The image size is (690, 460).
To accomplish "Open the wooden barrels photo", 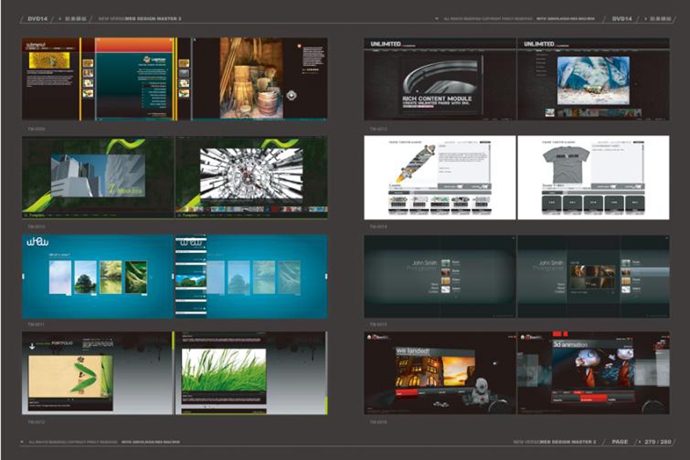I will pyautogui.click(x=251, y=78).
